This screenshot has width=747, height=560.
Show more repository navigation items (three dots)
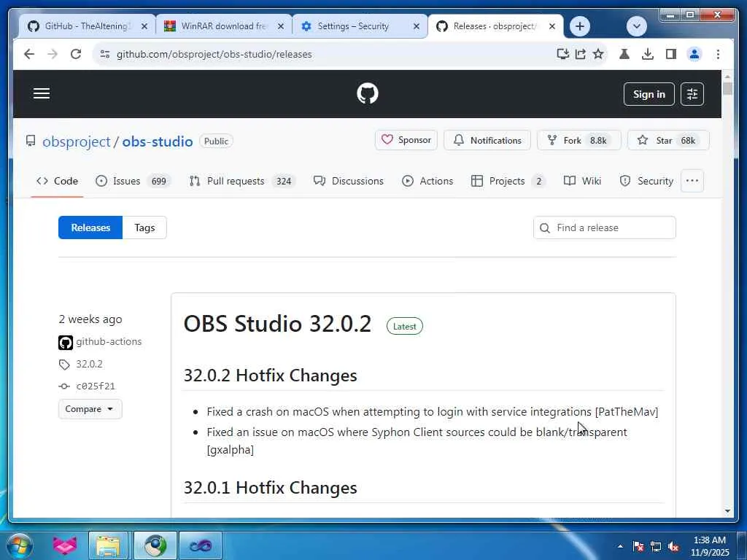[x=692, y=181]
